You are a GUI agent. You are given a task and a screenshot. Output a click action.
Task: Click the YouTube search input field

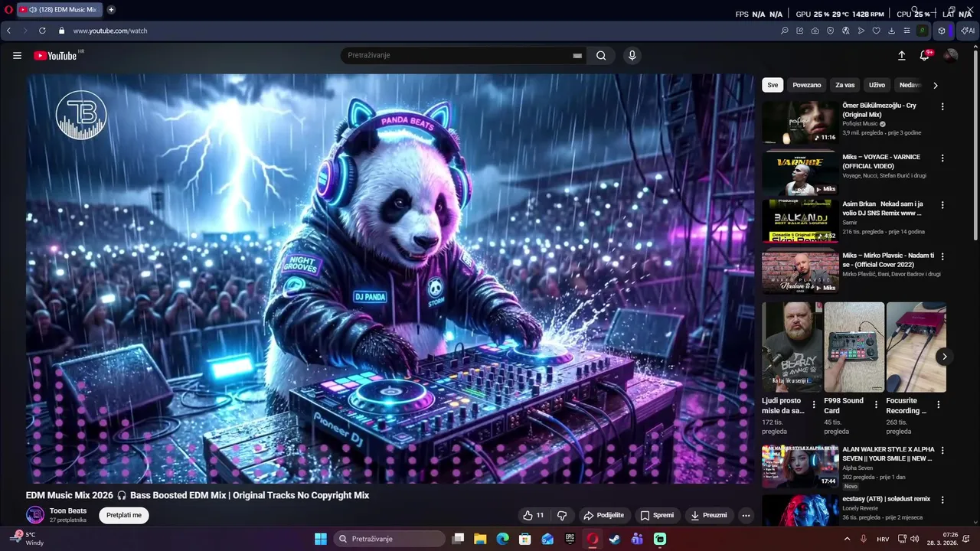pos(463,55)
